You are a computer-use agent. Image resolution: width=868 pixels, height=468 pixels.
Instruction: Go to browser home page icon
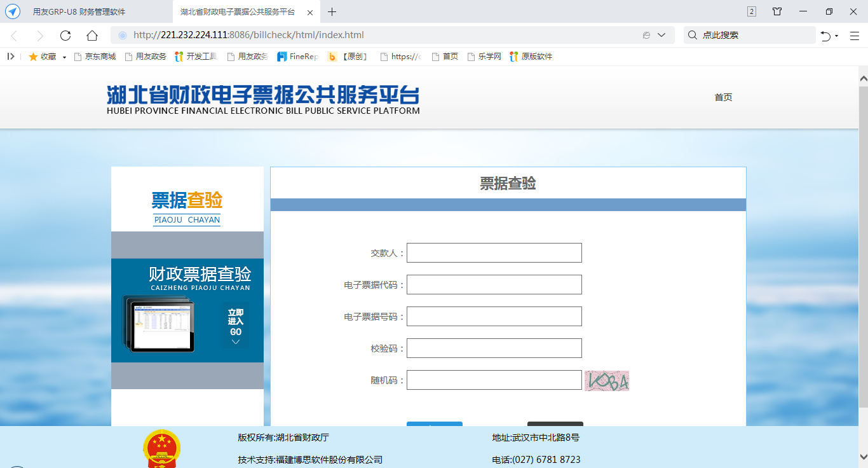click(x=92, y=36)
